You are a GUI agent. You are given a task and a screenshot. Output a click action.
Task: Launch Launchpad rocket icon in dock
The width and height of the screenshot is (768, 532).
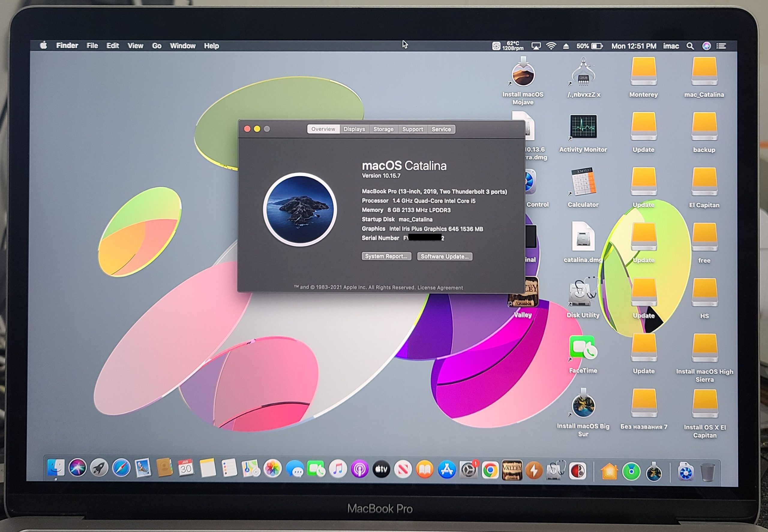[x=99, y=468]
